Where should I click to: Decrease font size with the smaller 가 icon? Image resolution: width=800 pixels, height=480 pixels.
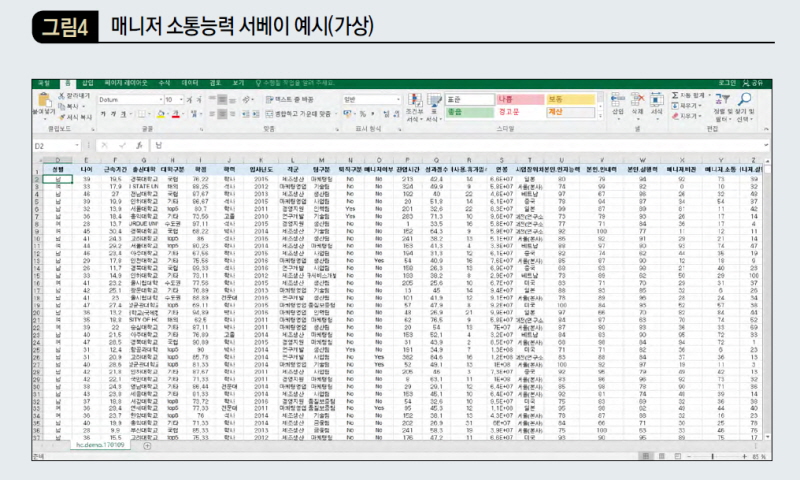click(x=199, y=99)
